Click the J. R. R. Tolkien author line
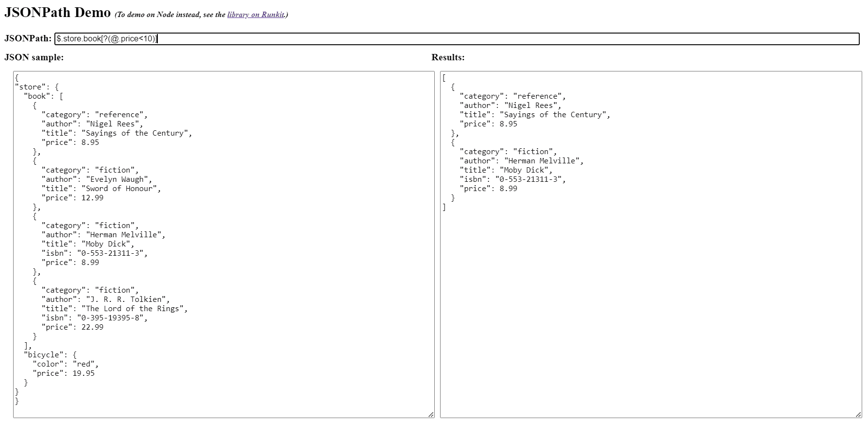 pos(105,299)
